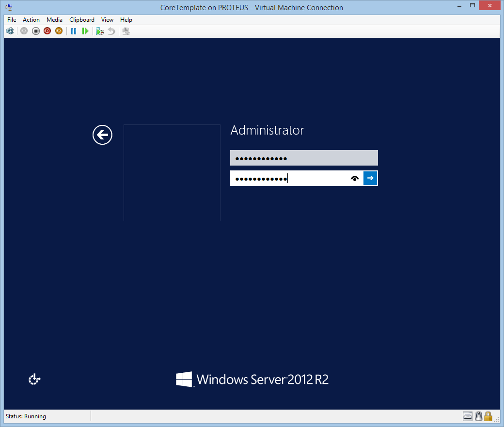Submit password with the blue arrow button
504x427 pixels.
click(370, 178)
